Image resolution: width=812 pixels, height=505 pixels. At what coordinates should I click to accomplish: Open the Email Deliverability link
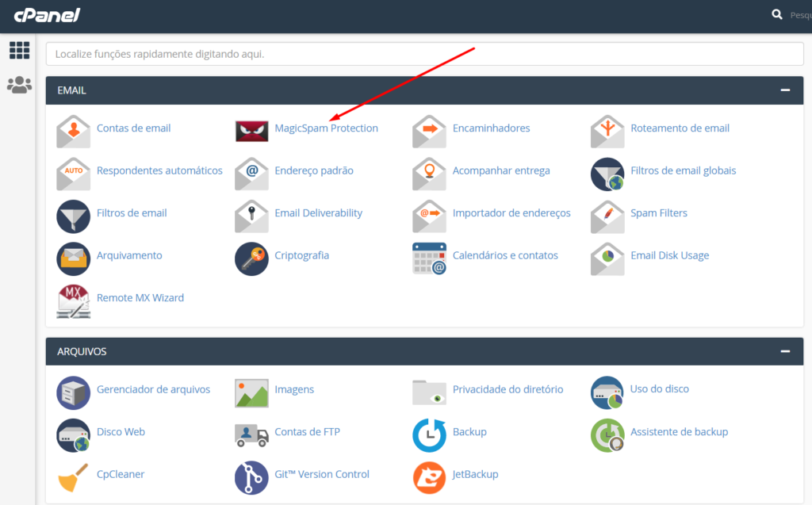point(318,213)
